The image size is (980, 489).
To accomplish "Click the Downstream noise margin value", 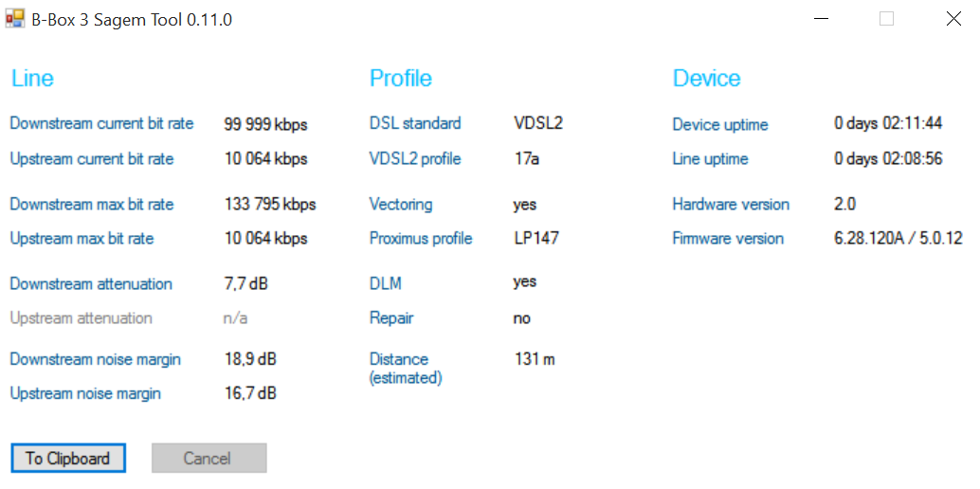I will [250, 360].
